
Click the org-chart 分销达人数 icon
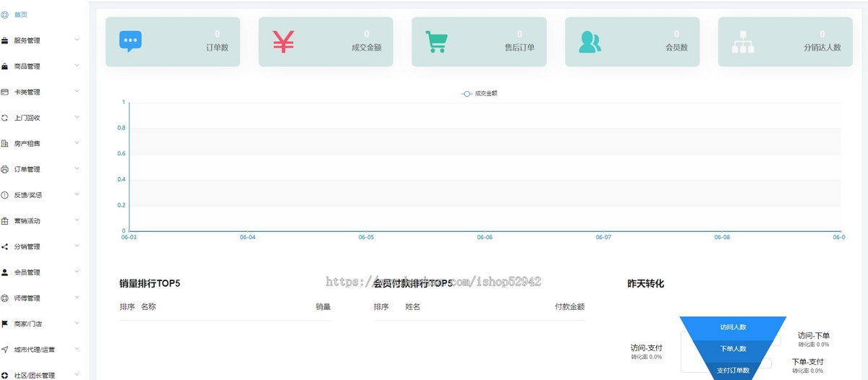coord(743,41)
